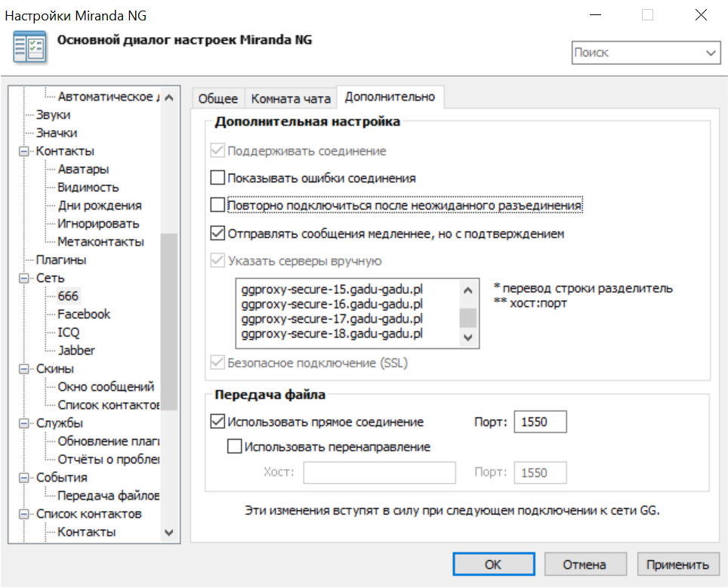Enable "Повторно подключиться после неожиданного разъединения"

tap(218, 206)
